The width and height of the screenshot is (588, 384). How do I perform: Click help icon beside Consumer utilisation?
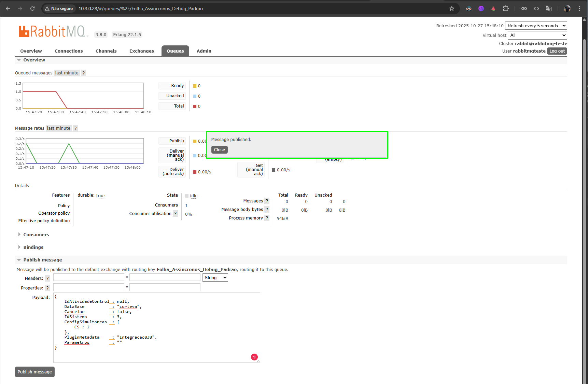(x=176, y=214)
